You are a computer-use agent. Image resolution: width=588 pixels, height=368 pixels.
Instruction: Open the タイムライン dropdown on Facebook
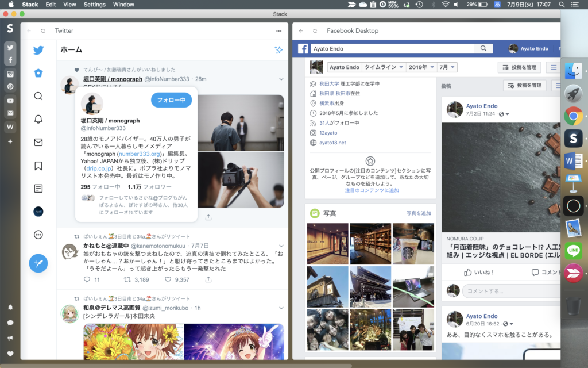coord(384,67)
